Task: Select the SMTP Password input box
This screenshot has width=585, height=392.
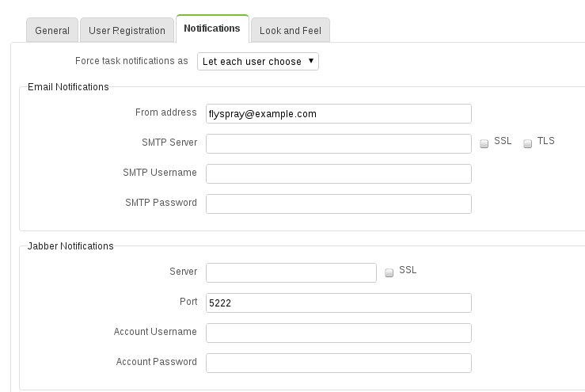Action: point(339,204)
